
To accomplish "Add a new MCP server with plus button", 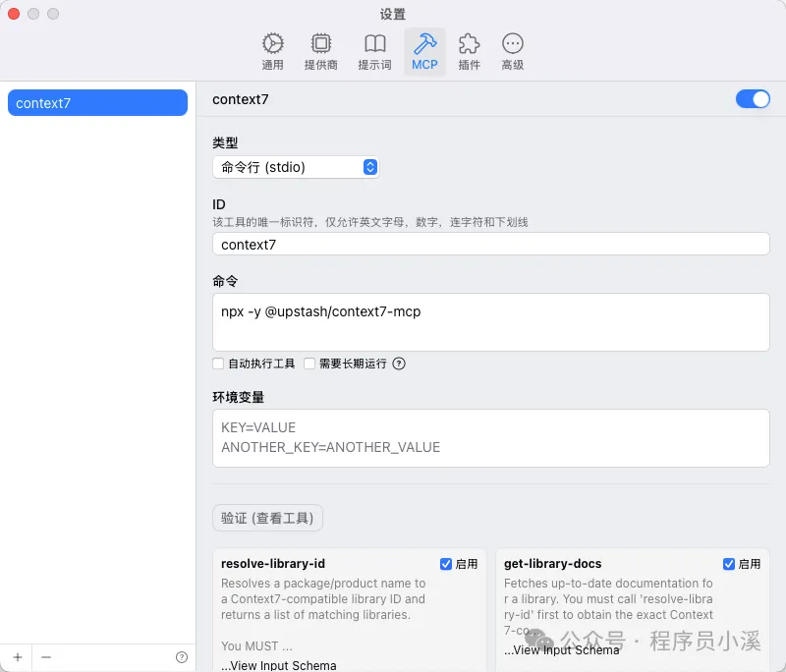I will [18, 657].
